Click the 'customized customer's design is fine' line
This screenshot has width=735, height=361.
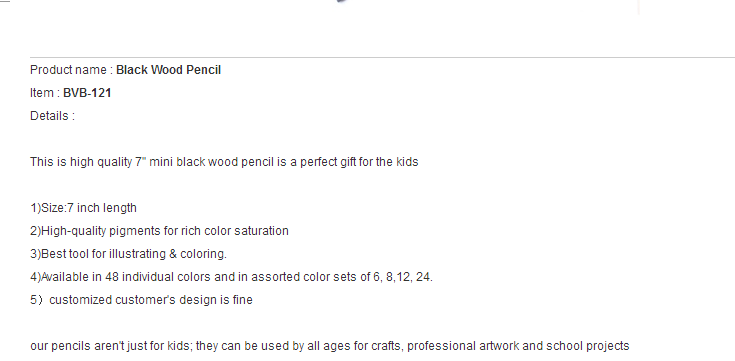point(151,300)
